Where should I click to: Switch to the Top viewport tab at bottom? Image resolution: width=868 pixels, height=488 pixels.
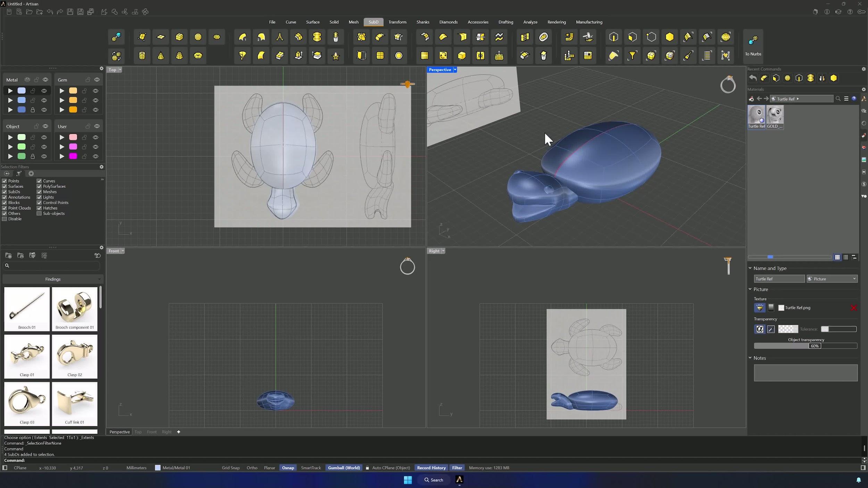pos(138,432)
